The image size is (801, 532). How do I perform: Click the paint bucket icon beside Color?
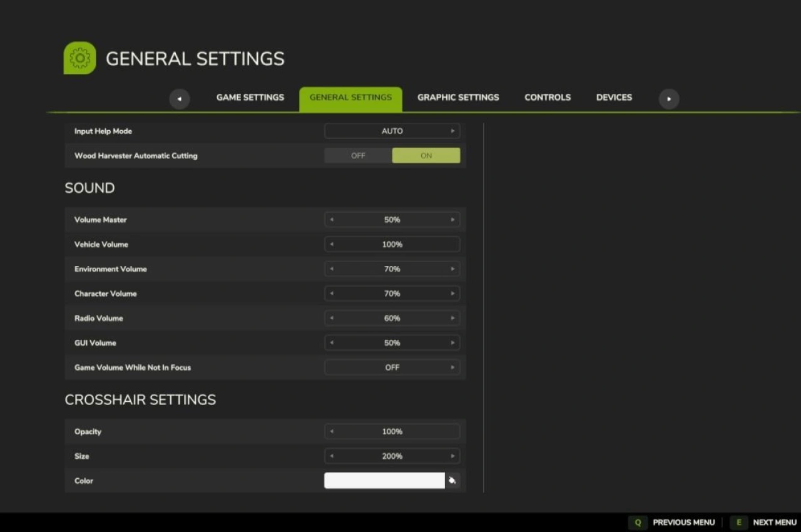[x=452, y=481]
